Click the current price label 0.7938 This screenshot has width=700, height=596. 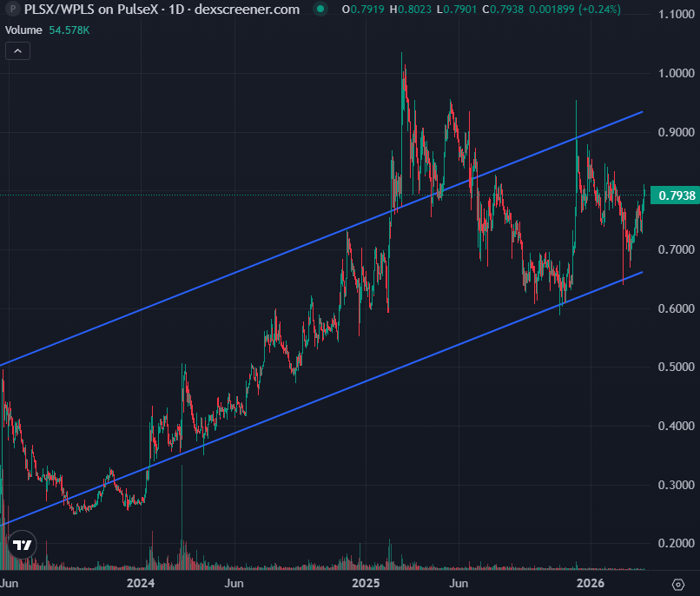(676, 195)
